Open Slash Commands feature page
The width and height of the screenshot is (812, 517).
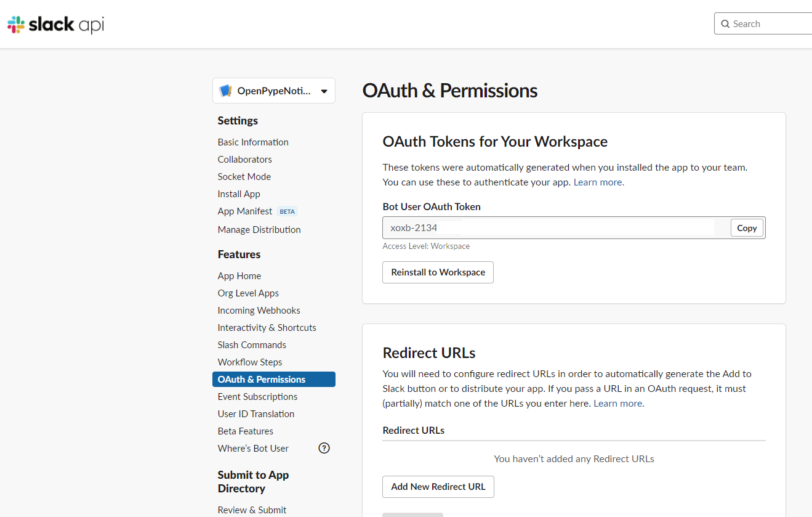(252, 345)
